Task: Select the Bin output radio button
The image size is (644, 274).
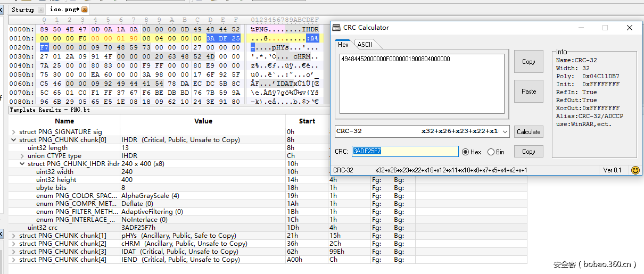Action: click(491, 152)
